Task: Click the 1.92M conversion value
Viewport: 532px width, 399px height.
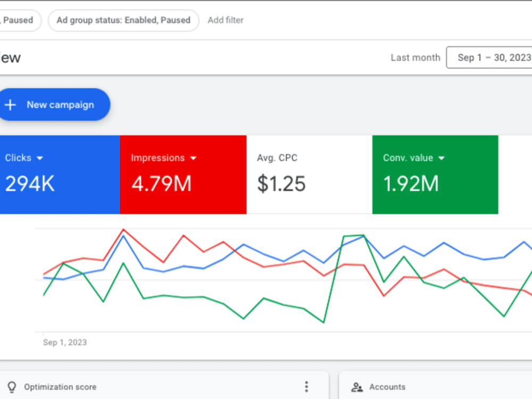Action: click(x=411, y=184)
